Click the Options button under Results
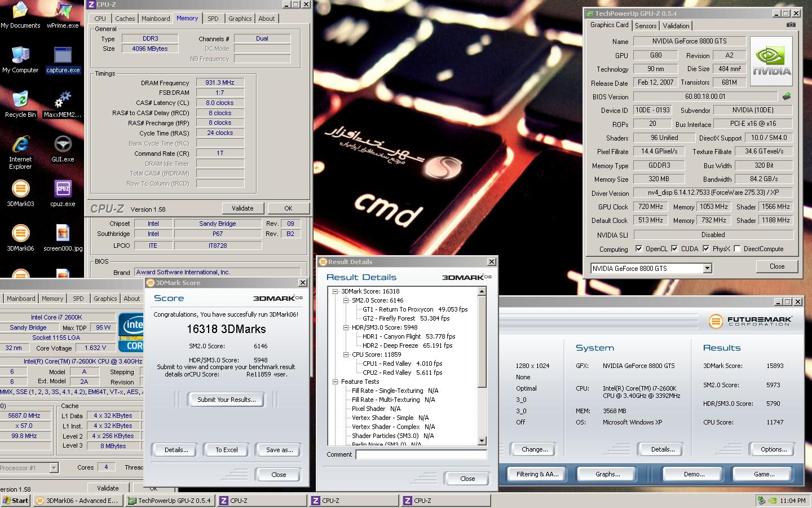Image resolution: width=812 pixels, height=508 pixels. pyautogui.click(x=774, y=449)
